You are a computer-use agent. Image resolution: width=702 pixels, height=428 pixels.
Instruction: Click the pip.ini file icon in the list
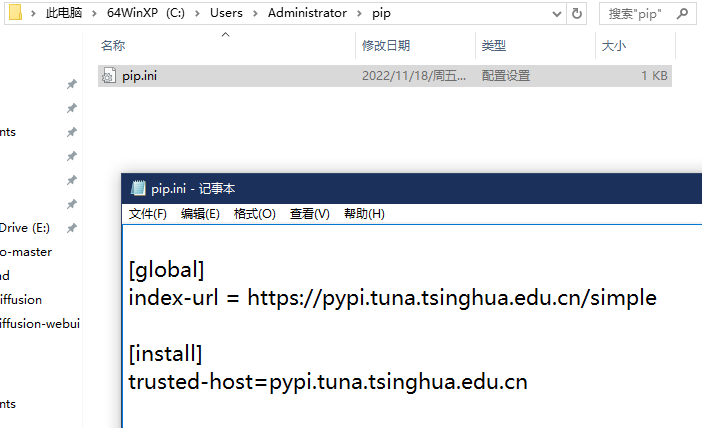(110, 76)
